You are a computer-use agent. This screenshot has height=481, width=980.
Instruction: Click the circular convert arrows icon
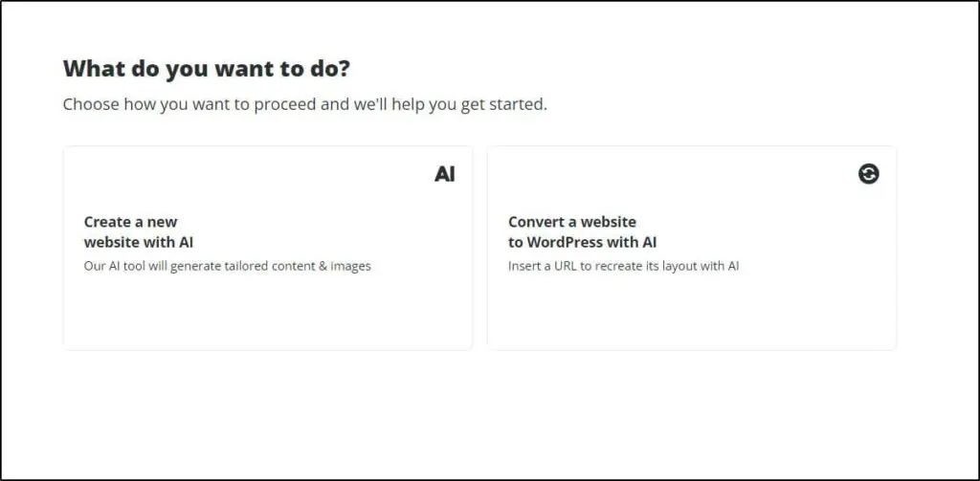pos(868,174)
